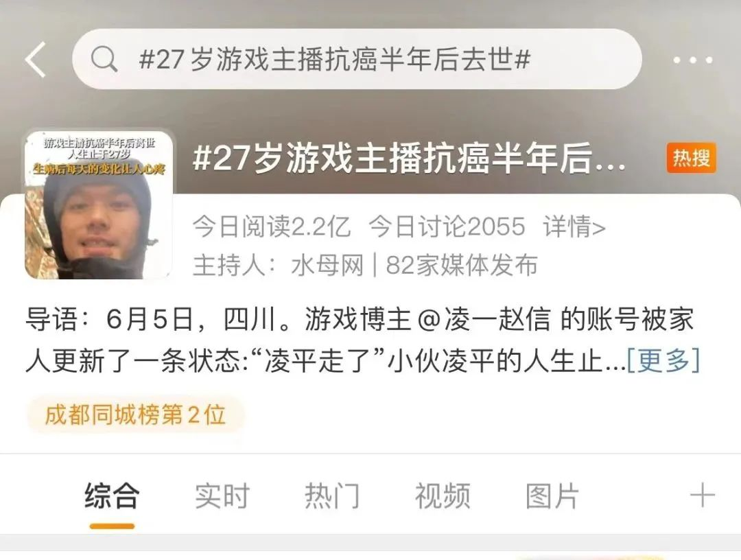Open the 视频 tab
Screen dimensions: 741x560
(x=443, y=495)
